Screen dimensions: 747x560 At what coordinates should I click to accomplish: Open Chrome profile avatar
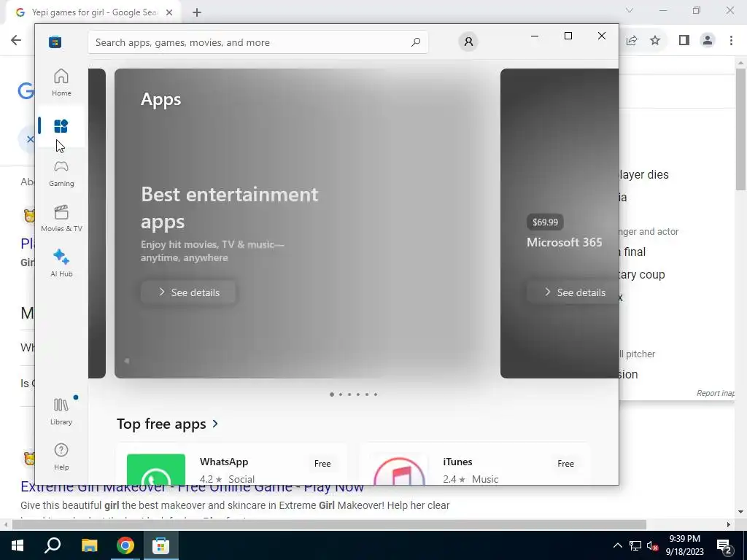point(708,41)
